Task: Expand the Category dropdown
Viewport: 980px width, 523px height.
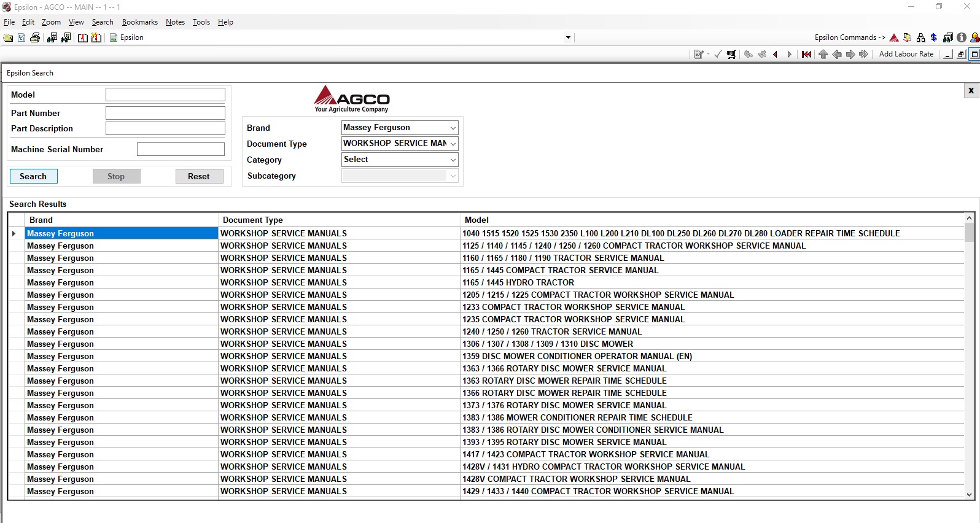Action: tap(453, 160)
